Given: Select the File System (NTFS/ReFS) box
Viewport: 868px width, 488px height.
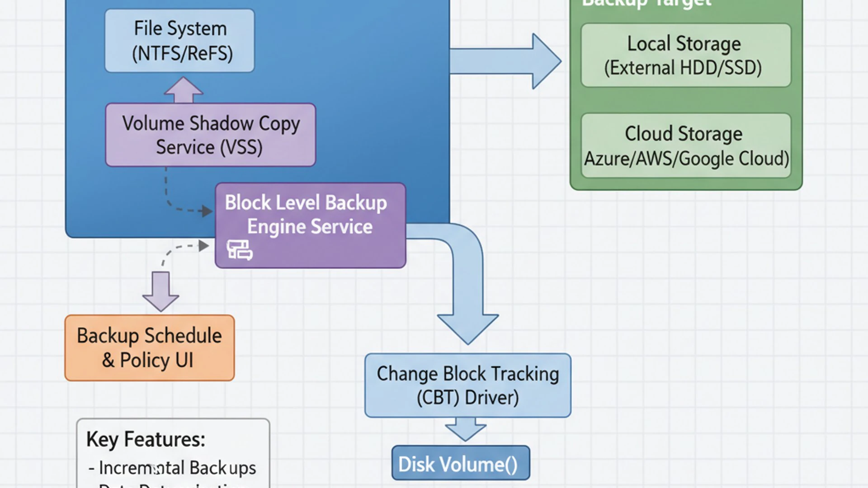Looking at the screenshot, I should point(179,41).
